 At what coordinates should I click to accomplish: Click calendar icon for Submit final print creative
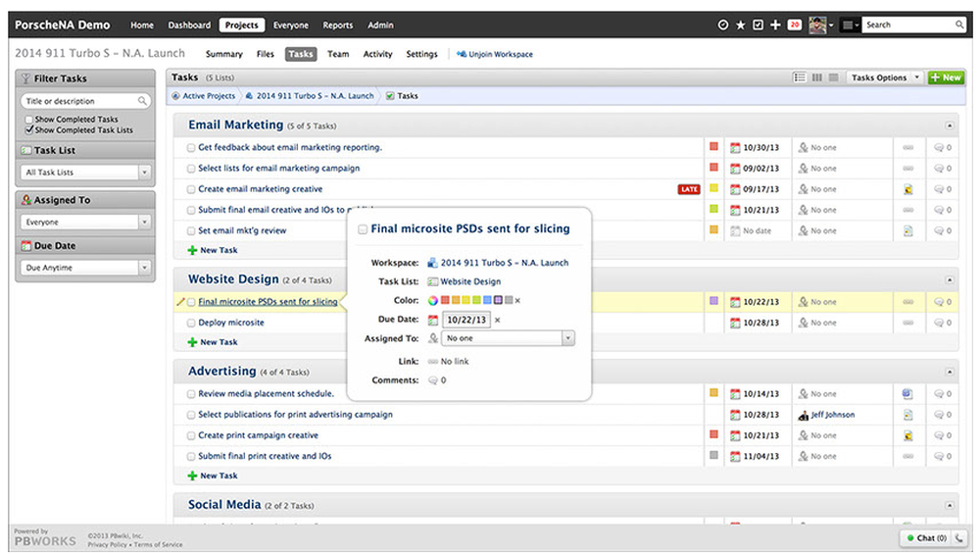[x=735, y=457]
